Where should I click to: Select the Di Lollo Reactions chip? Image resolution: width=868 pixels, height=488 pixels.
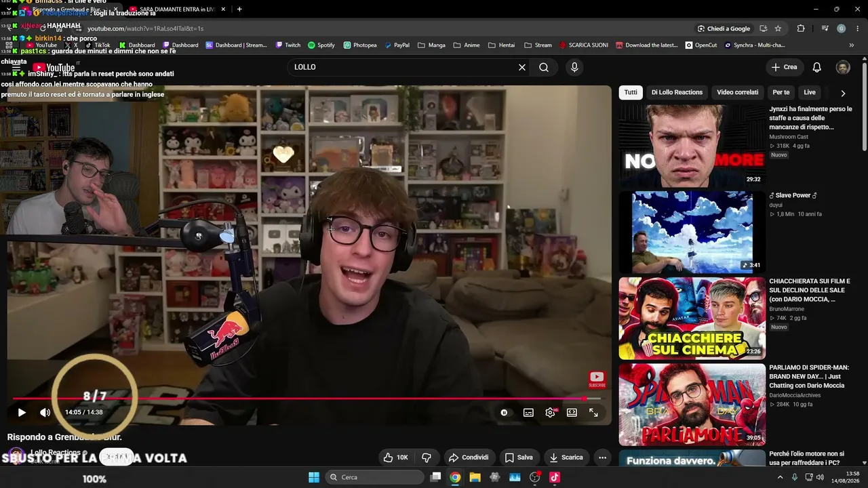[x=677, y=92]
